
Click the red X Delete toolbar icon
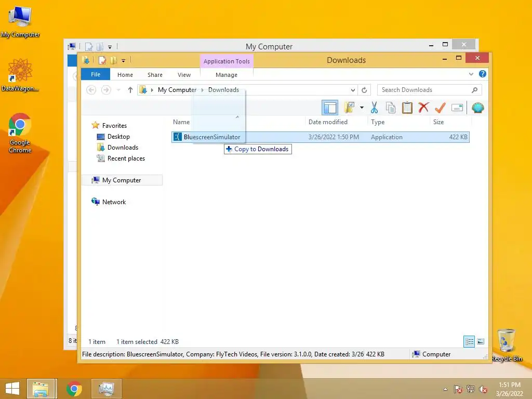click(x=423, y=108)
